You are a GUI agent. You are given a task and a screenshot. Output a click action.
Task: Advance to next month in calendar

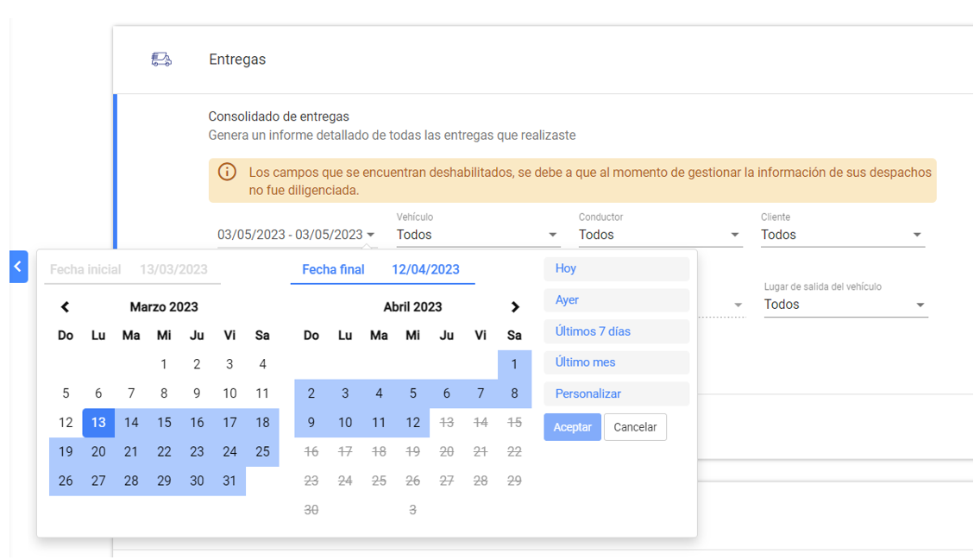(x=515, y=307)
